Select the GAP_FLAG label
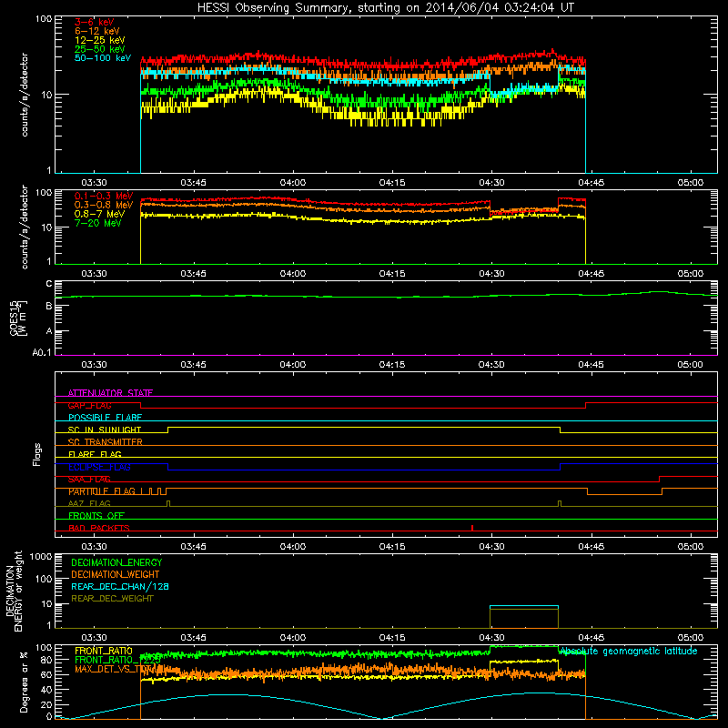Screen dimensions: 728x728 point(89,405)
